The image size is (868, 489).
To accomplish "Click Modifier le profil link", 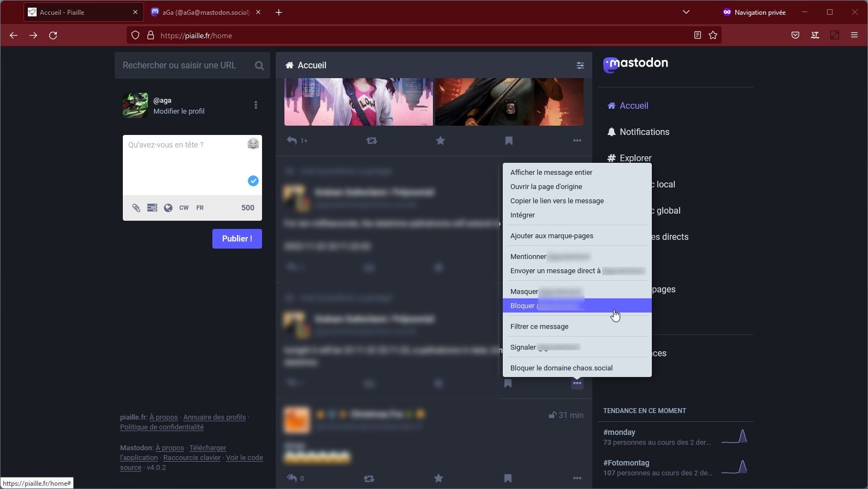I will pos(179,111).
